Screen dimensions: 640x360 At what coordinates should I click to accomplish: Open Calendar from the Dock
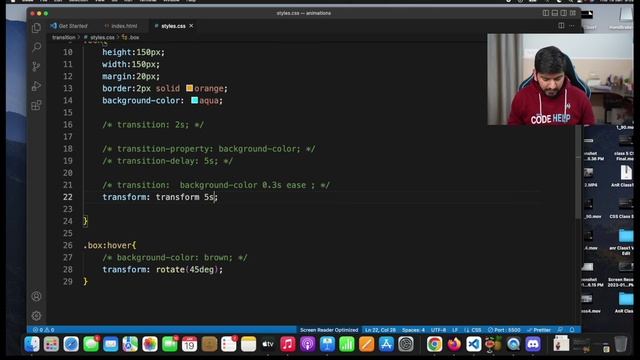189,344
